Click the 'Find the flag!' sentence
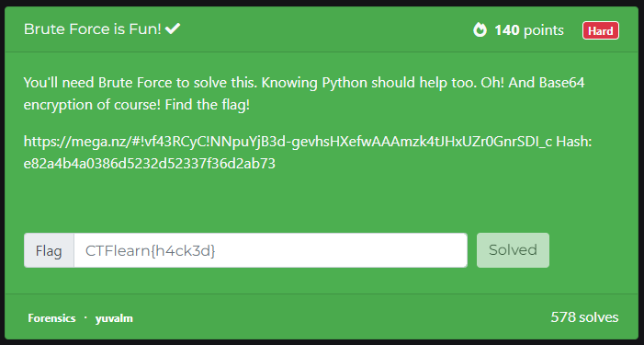Screen dimensions: 644x345 click(x=207, y=105)
